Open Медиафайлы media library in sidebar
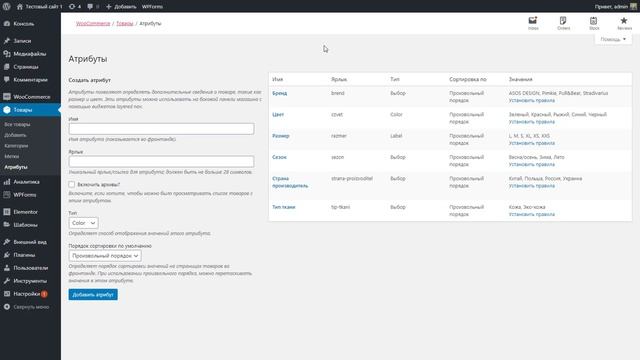Screen dimensions: 640x360 point(30,54)
